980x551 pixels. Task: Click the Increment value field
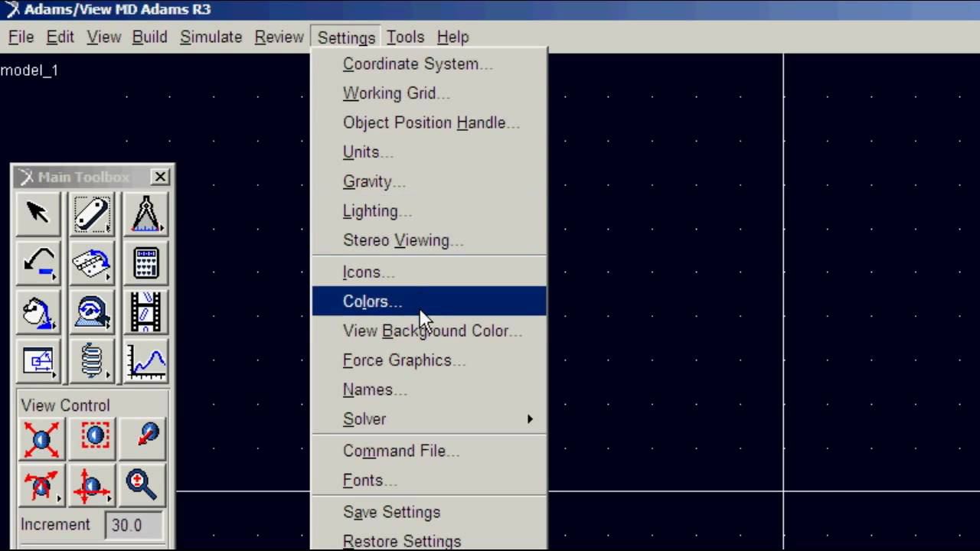tap(135, 525)
